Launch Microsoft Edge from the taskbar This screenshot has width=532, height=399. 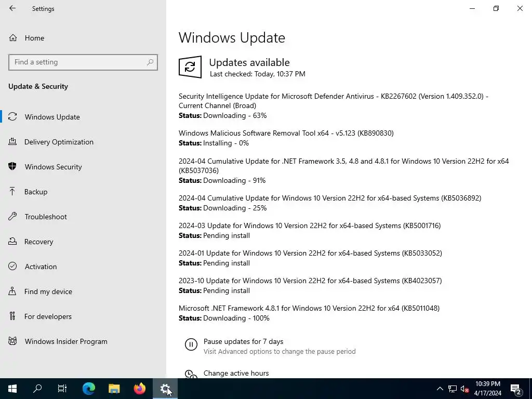(x=88, y=389)
